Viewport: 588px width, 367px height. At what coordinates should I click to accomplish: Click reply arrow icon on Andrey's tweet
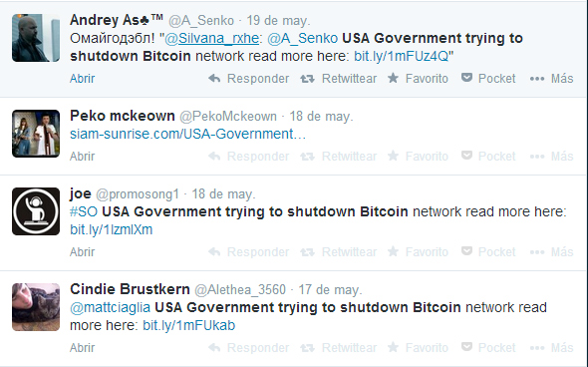click(x=214, y=79)
